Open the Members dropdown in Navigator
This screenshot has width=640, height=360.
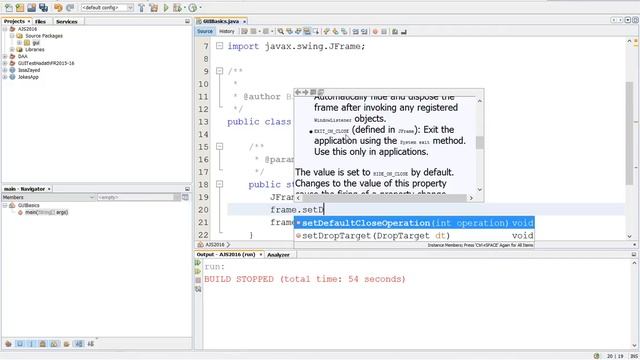48,197
